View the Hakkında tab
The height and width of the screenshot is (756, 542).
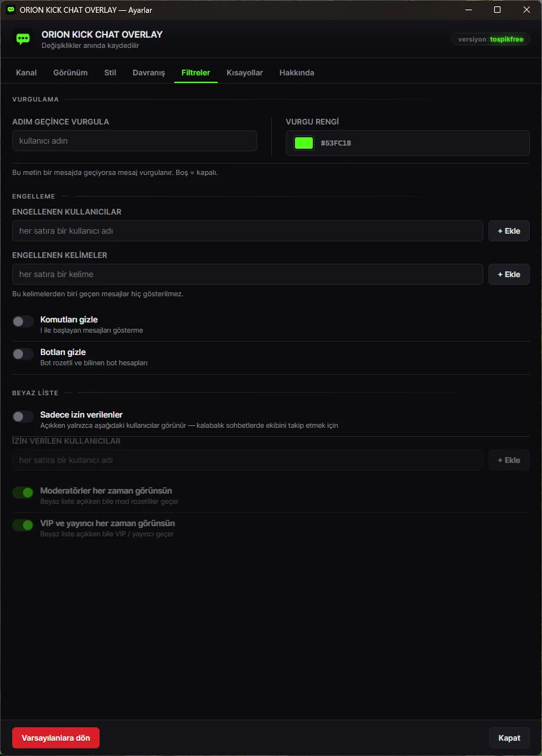click(297, 73)
